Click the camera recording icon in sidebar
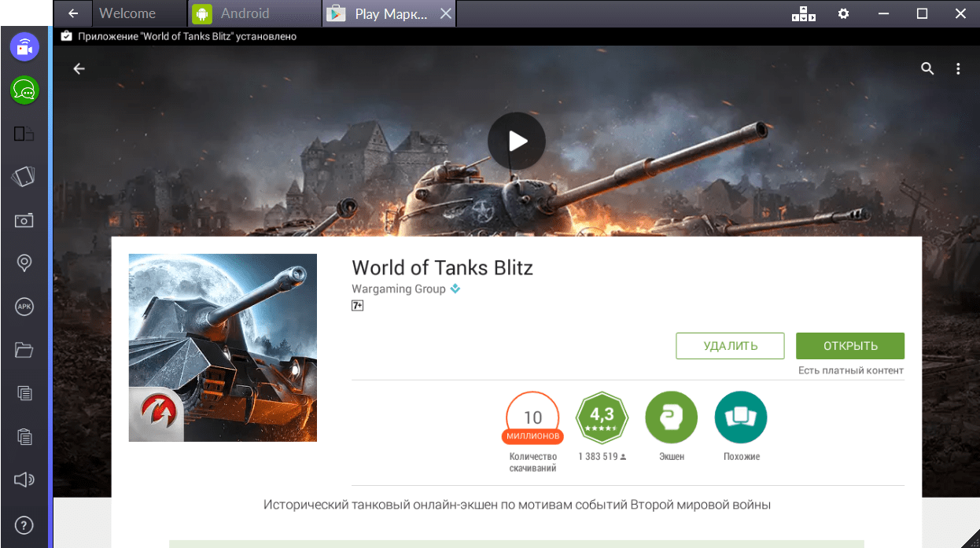 [x=24, y=46]
